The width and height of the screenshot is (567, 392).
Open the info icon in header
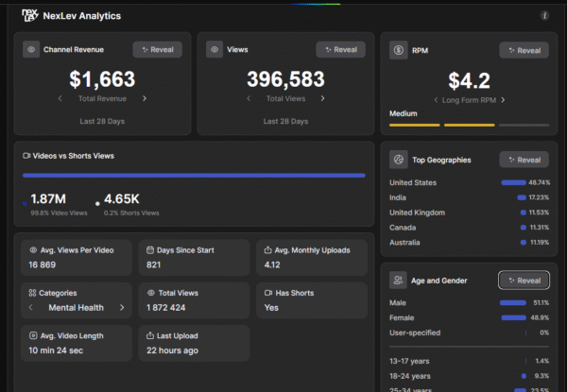pos(544,16)
